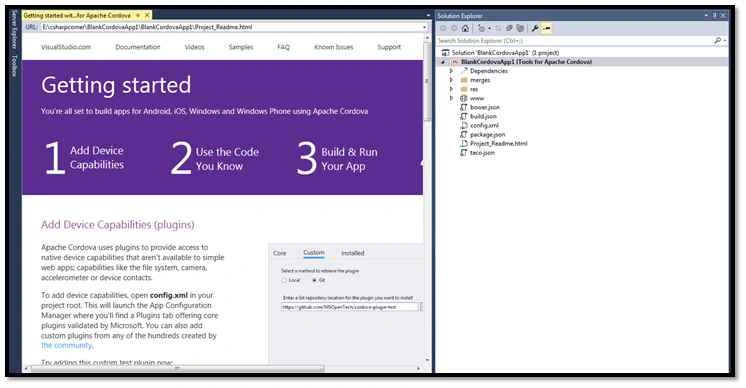The width and height of the screenshot is (746, 388).
Task: Collapse the BlankCordovaApp1 project node arrow
Action: point(443,62)
